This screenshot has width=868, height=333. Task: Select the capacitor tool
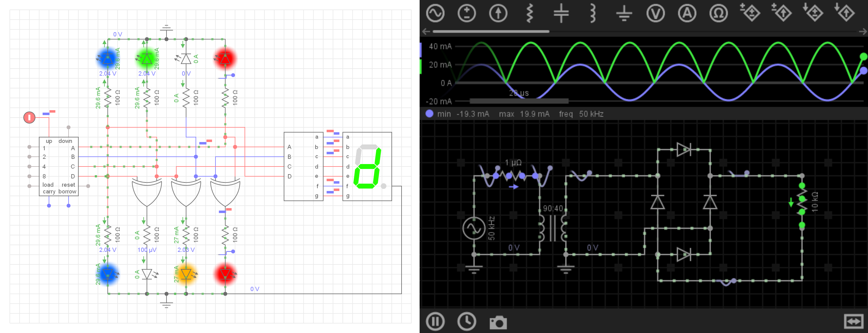point(561,13)
